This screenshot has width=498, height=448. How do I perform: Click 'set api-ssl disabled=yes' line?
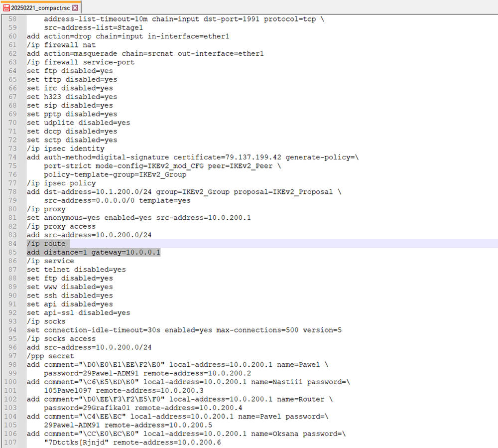point(78,312)
